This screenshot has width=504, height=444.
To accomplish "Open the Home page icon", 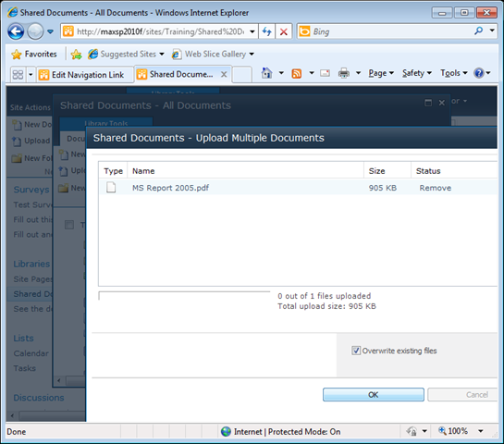I will [266, 73].
